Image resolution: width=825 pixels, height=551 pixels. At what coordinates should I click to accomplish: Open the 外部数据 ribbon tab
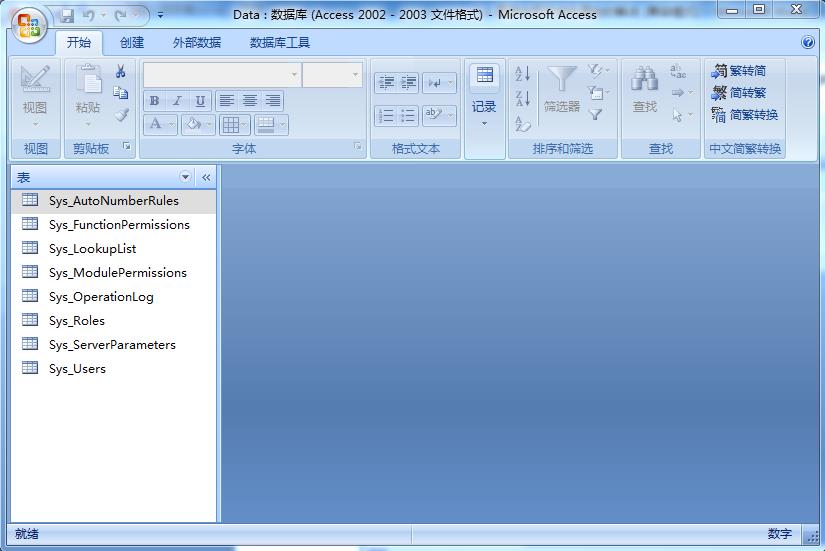click(197, 43)
